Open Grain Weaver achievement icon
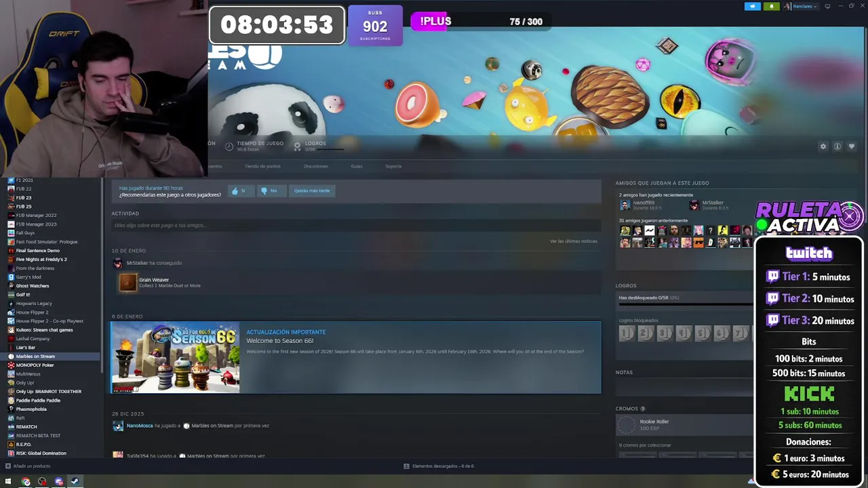The height and width of the screenshot is (488, 868). tap(128, 283)
